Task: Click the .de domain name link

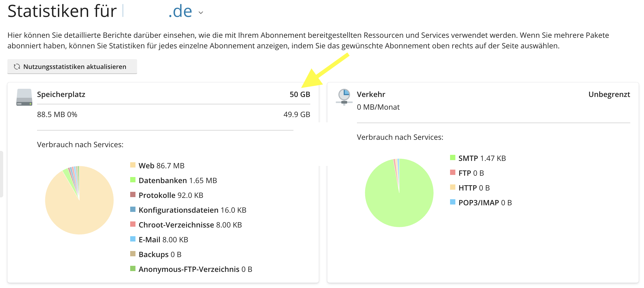Action: [x=180, y=11]
